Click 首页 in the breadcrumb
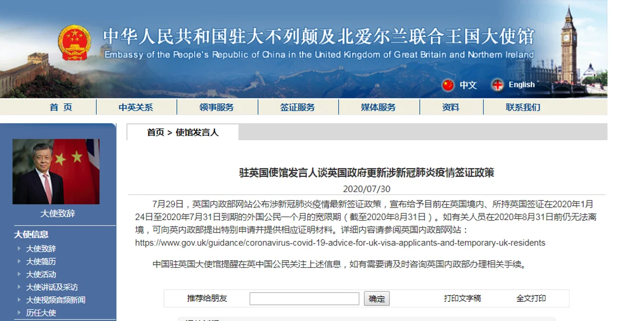The image size is (644, 321). (155, 133)
